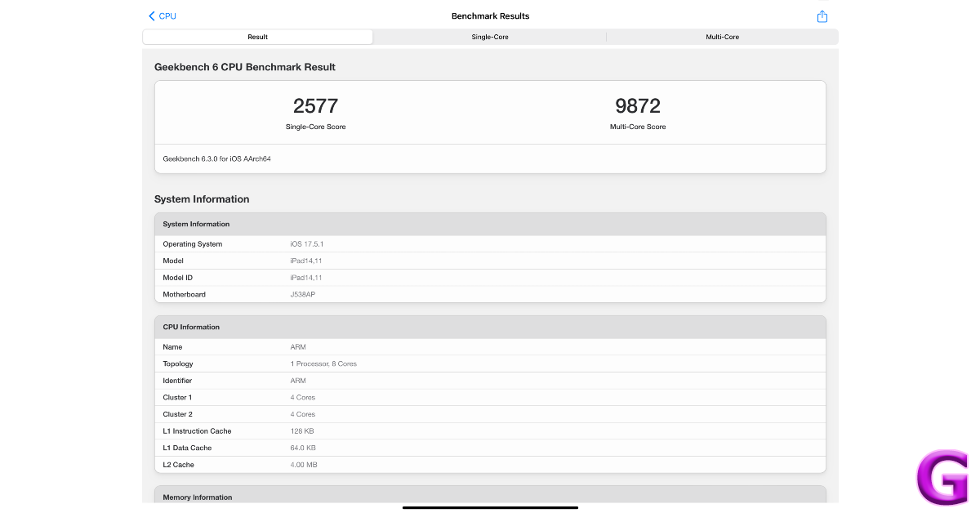Select the multi-core score 9872

click(638, 105)
